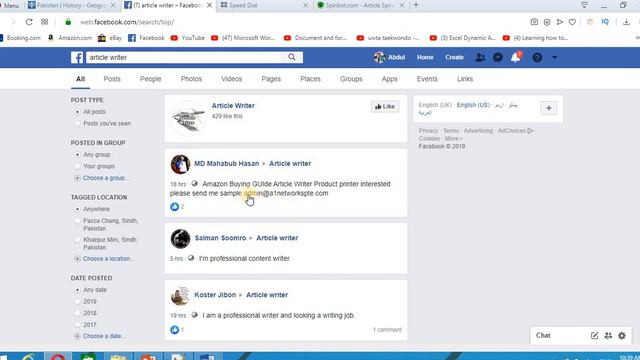Click the article writer search field
The image size is (640, 360).
click(184, 58)
